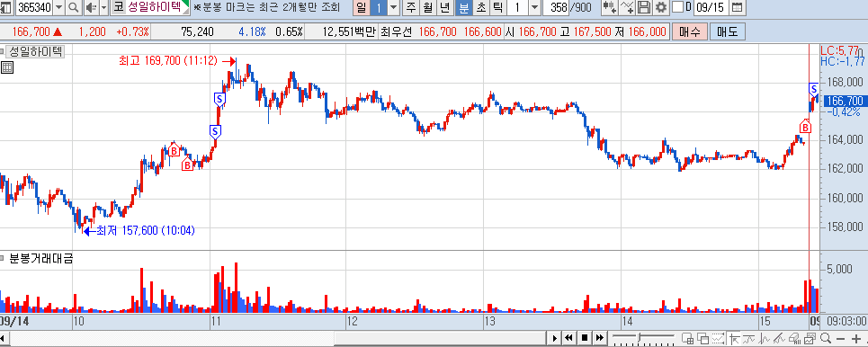868x347 pixels.
Task: Open the chart settings gear
Action: pos(661,7)
